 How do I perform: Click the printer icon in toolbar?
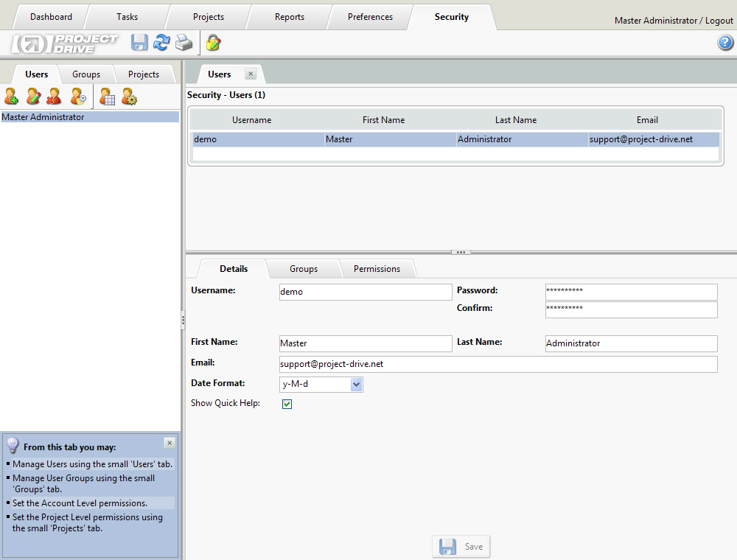pos(184,43)
